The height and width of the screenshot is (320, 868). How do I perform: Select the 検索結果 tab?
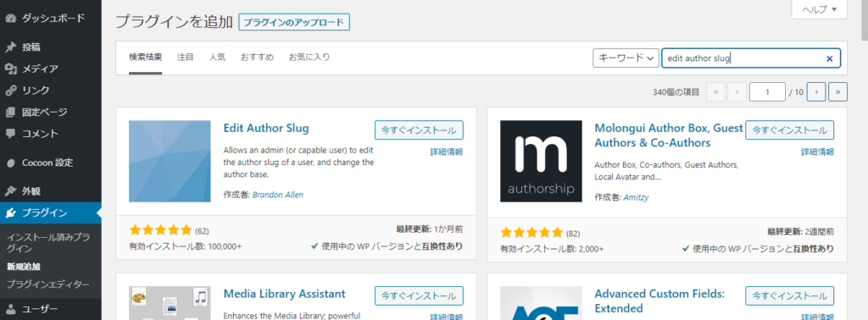point(146,57)
